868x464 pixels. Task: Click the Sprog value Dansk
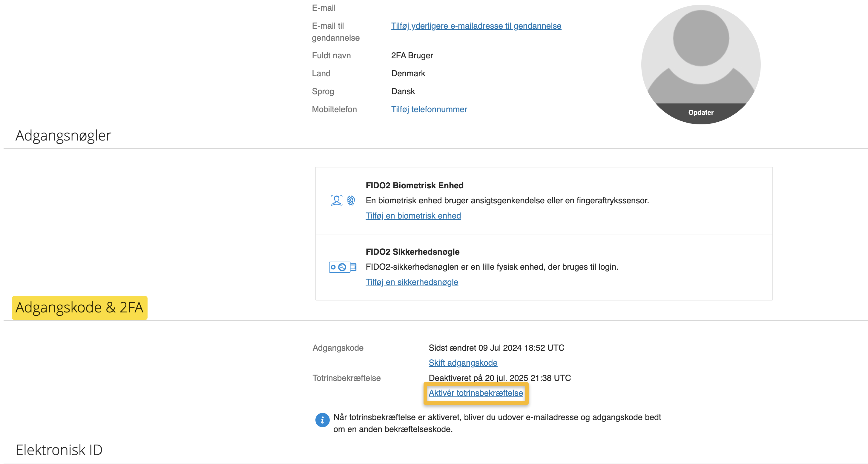click(403, 91)
